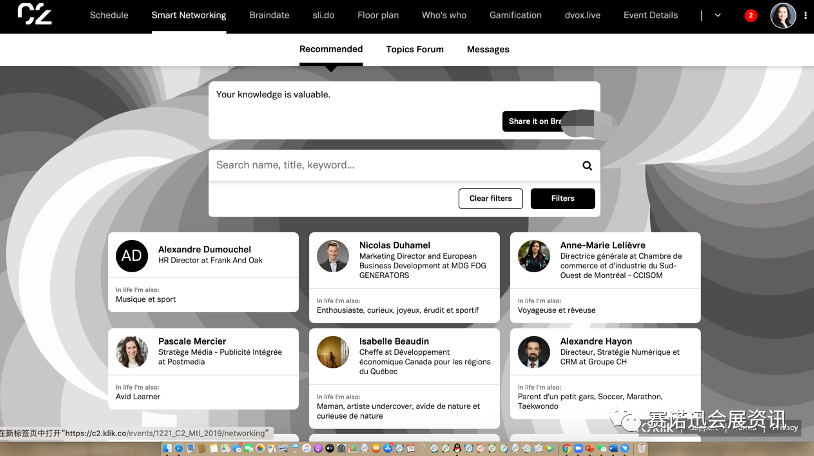Click the magnifier search icon
This screenshot has width=814, height=456.
click(x=587, y=165)
